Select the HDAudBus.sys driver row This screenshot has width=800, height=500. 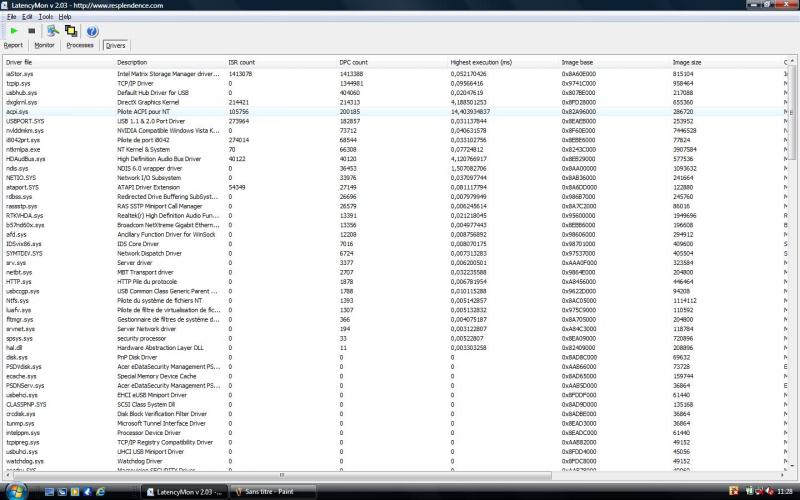click(x=395, y=159)
